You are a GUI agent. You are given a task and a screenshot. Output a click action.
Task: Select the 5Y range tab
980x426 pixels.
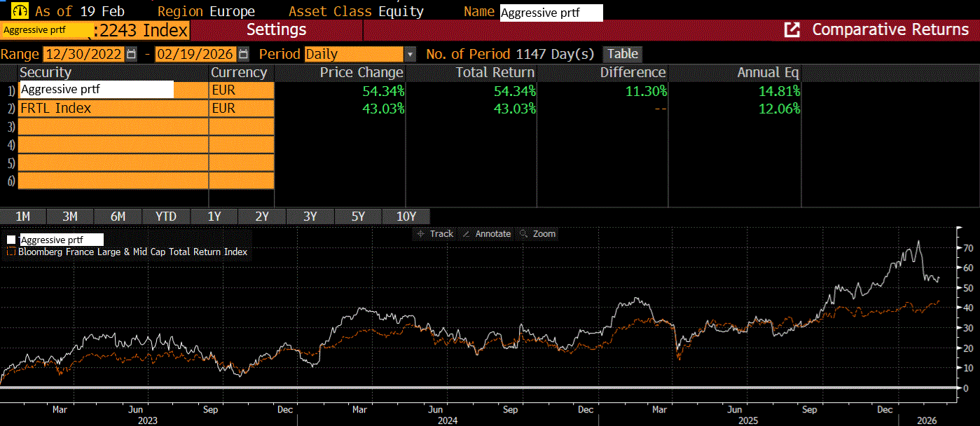click(x=358, y=217)
